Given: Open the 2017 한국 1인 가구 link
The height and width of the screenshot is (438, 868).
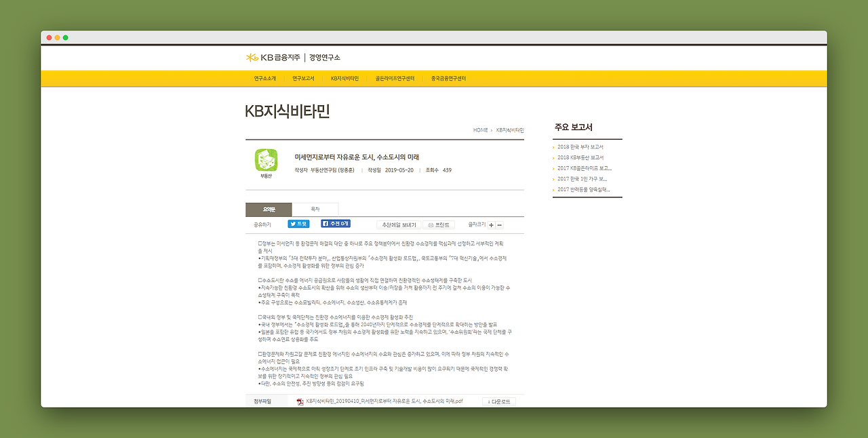Looking at the screenshot, I should [x=582, y=179].
